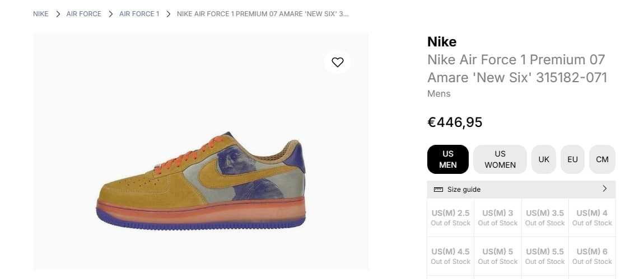Viewport: 644px width, 279px height.
Task: Choose EU size units
Action: 572,159
